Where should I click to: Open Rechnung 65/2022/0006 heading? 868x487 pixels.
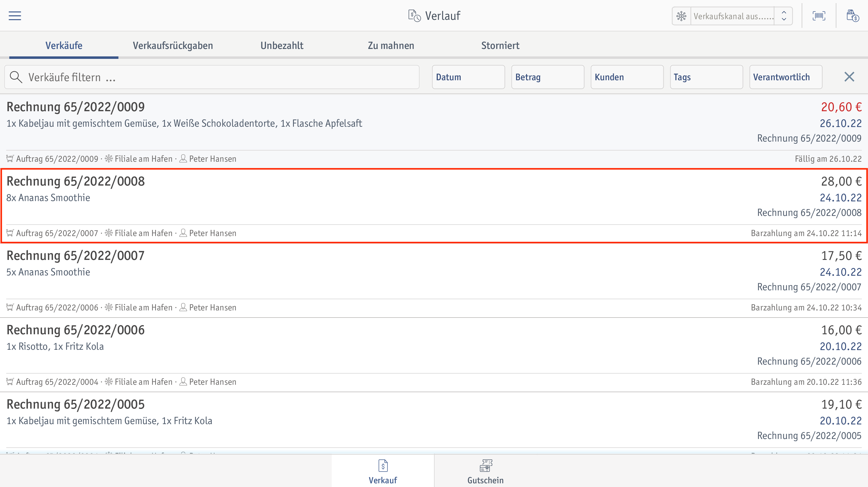point(75,330)
